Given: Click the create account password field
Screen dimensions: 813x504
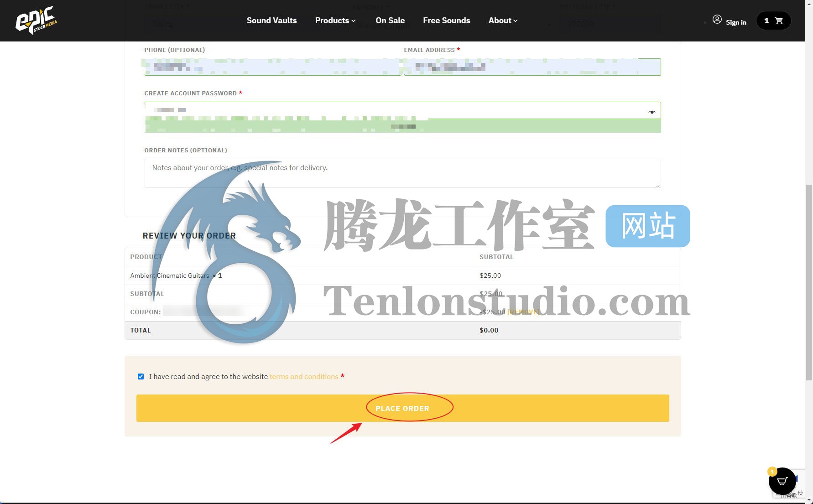Looking at the screenshot, I should (402, 110).
